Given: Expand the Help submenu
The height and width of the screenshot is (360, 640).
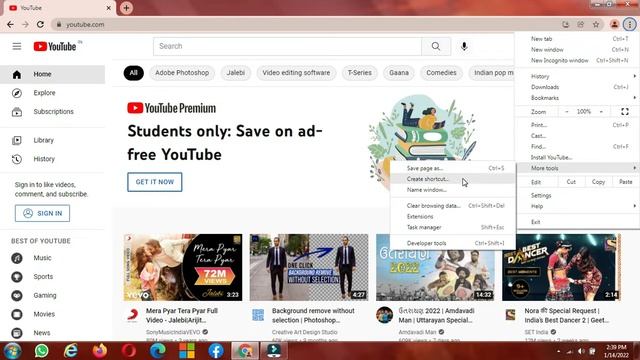Looking at the screenshot, I should [x=578, y=206].
